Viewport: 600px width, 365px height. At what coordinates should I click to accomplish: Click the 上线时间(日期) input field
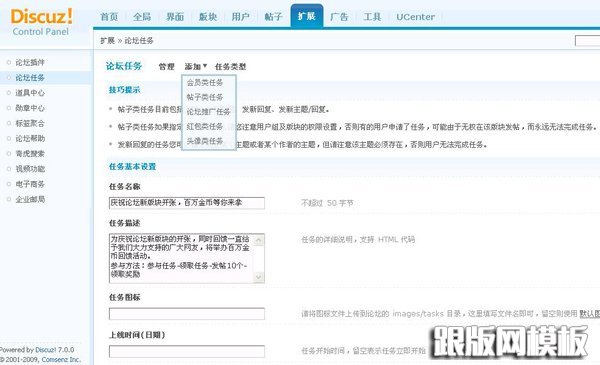tap(187, 351)
